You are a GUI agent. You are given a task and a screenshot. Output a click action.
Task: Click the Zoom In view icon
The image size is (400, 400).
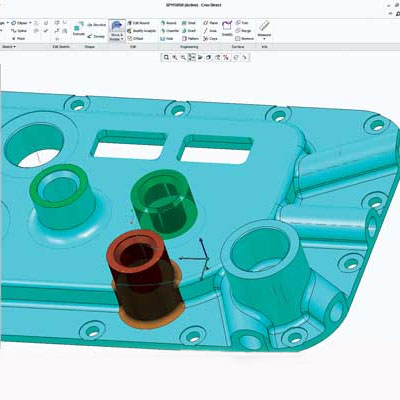click(175, 58)
